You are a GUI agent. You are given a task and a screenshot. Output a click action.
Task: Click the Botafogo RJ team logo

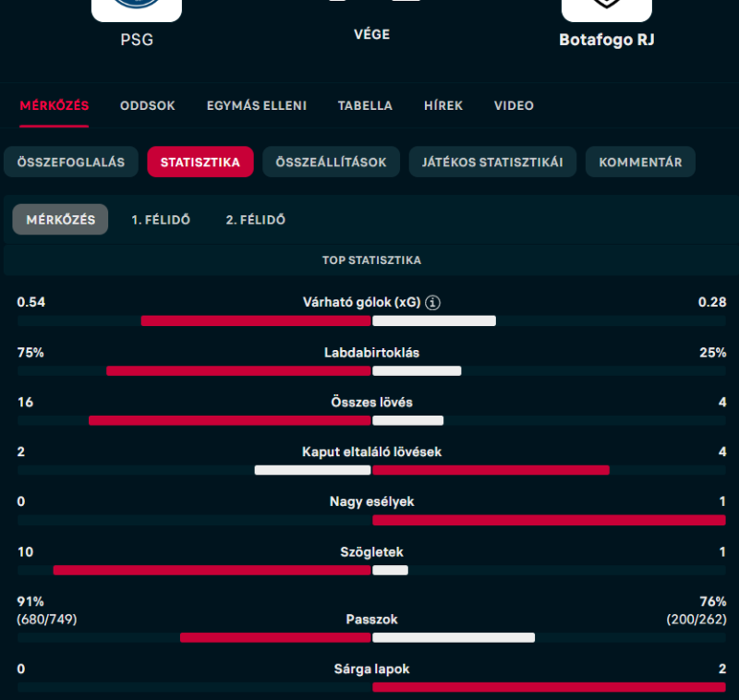point(607,10)
